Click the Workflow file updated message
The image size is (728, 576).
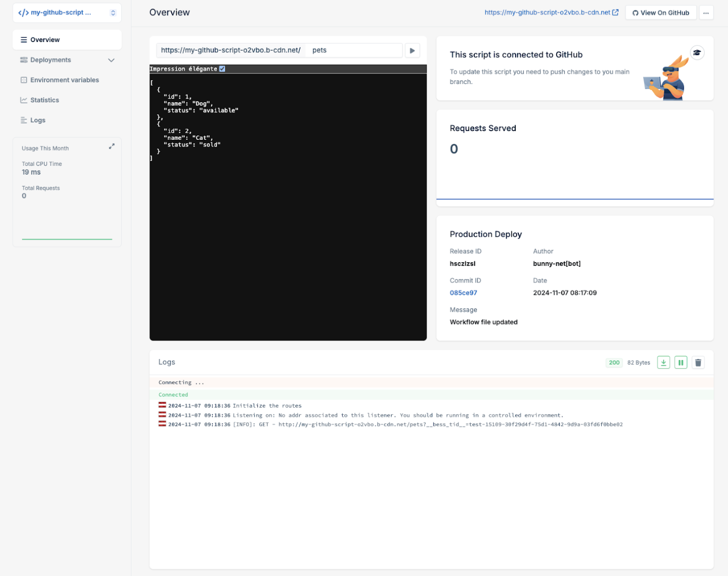[x=484, y=322]
